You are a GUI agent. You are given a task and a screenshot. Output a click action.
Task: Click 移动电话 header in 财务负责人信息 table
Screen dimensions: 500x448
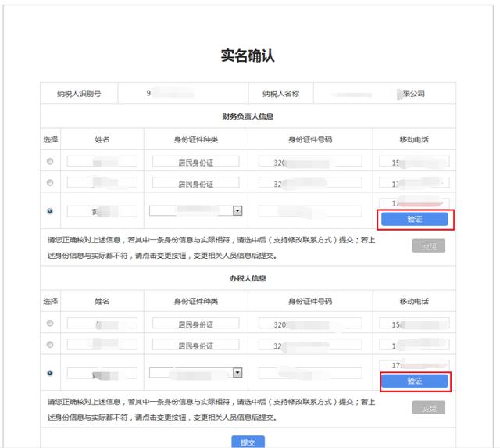(x=414, y=139)
